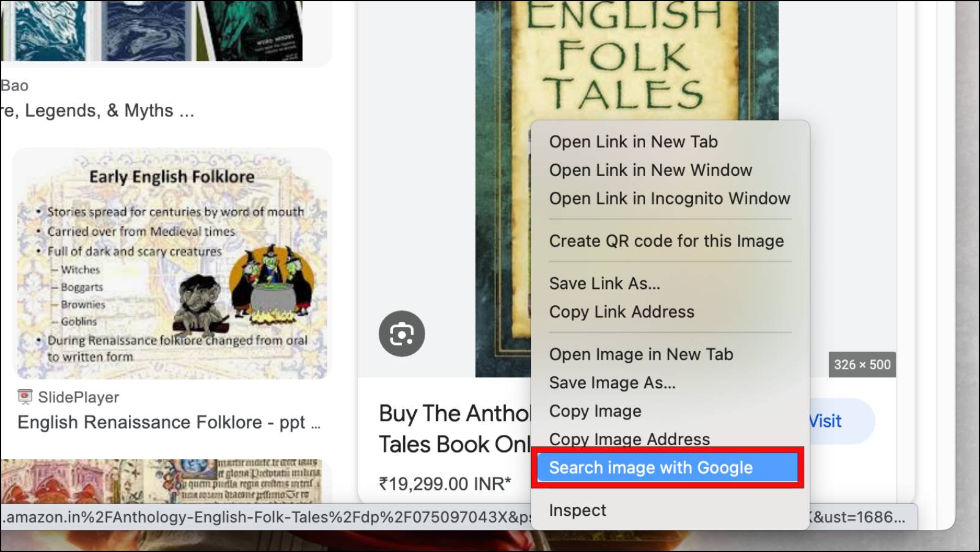
Task: Choose Copy Image Address
Action: pyautogui.click(x=629, y=438)
